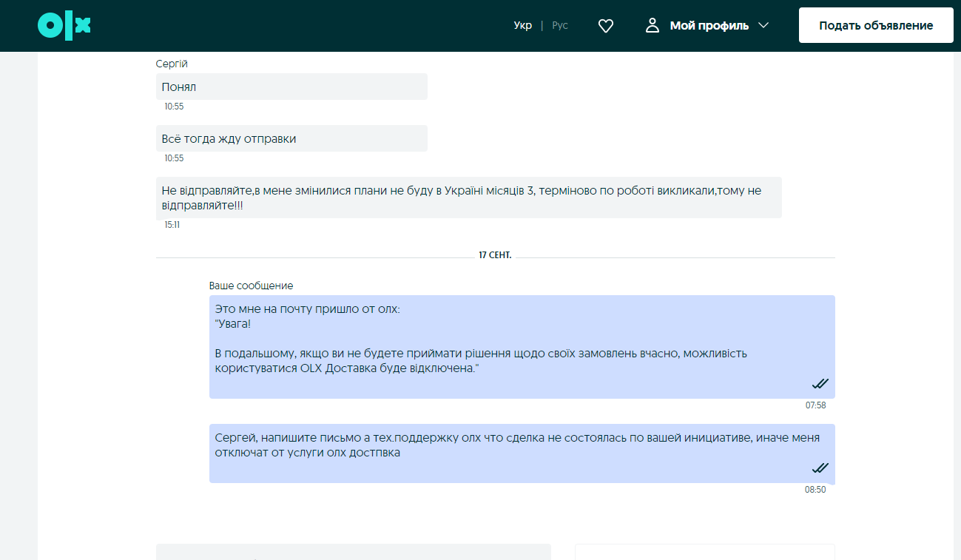Select the message 'Всё тогда жду отправки'

click(x=291, y=138)
